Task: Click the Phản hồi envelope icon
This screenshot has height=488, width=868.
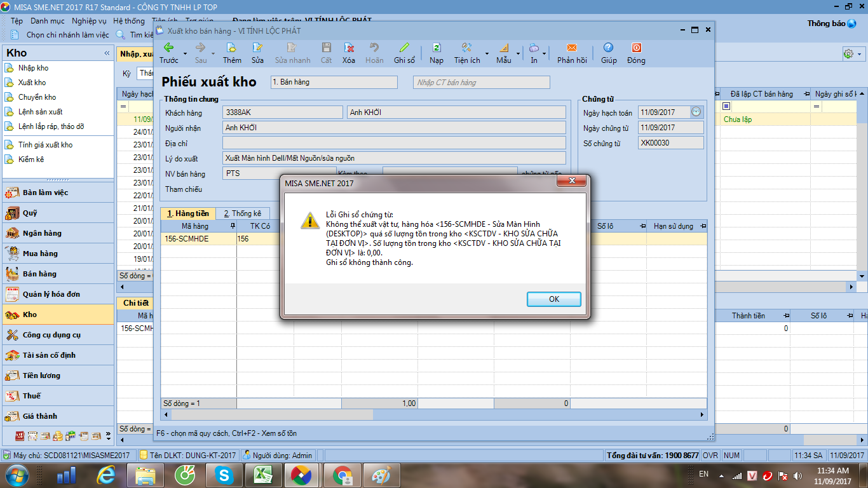Action: [572, 48]
